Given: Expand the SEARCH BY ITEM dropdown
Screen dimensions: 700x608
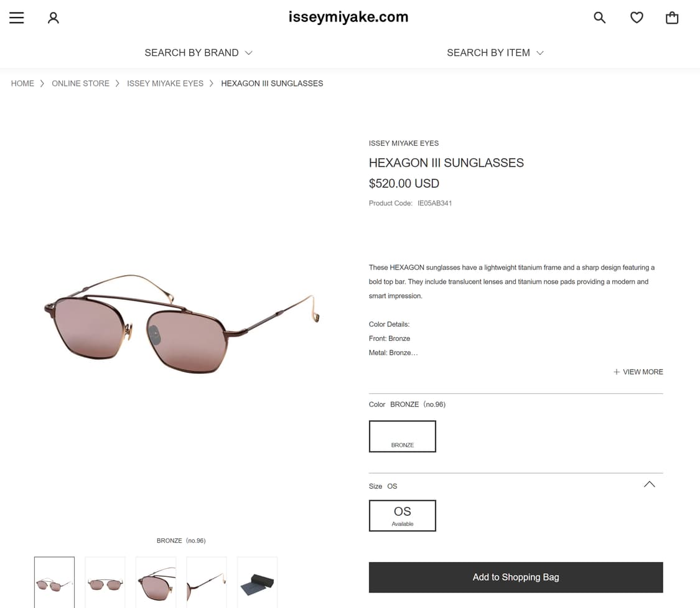Looking at the screenshot, I should point(495,53).
